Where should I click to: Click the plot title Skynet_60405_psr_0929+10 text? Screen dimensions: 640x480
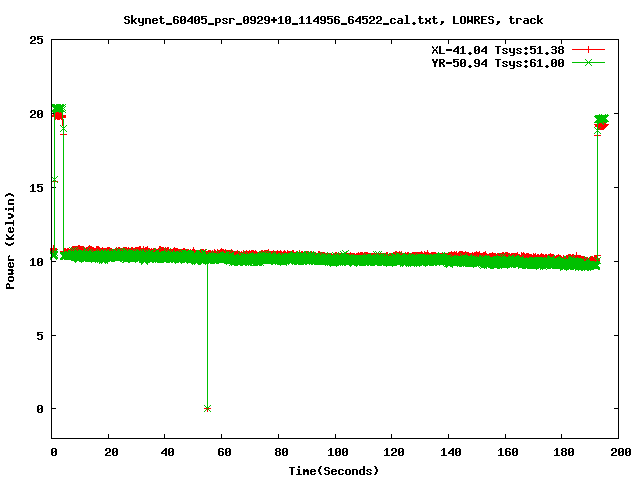tap(333, 20)
